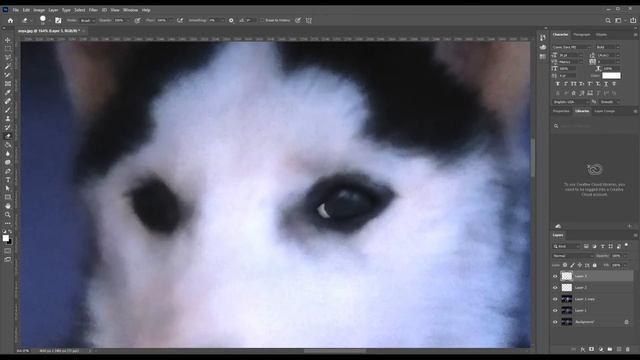Open the leading Auto dropdown
This screenshot has width=640, height=360.
coord(608,55)
